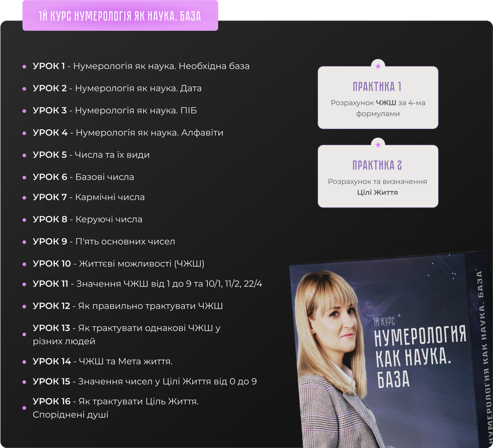
Task: Open Урок 9 – П'ять основних чисел
Action: [x=104, y=241]
